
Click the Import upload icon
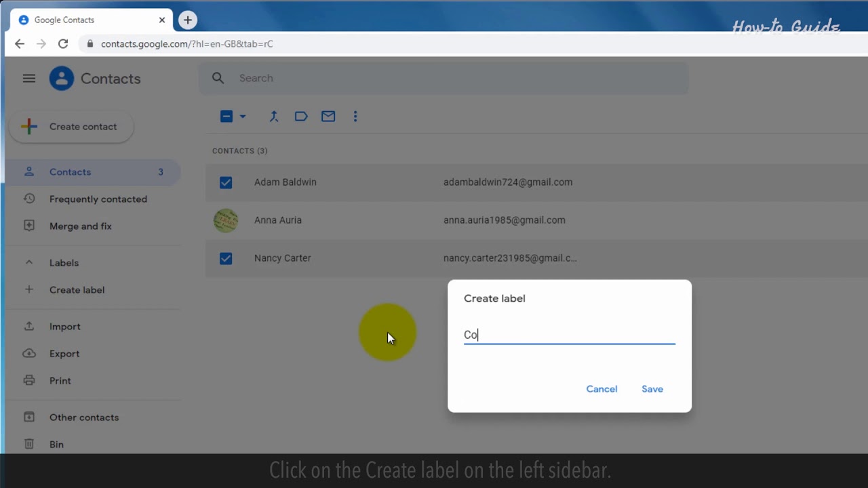29,326
